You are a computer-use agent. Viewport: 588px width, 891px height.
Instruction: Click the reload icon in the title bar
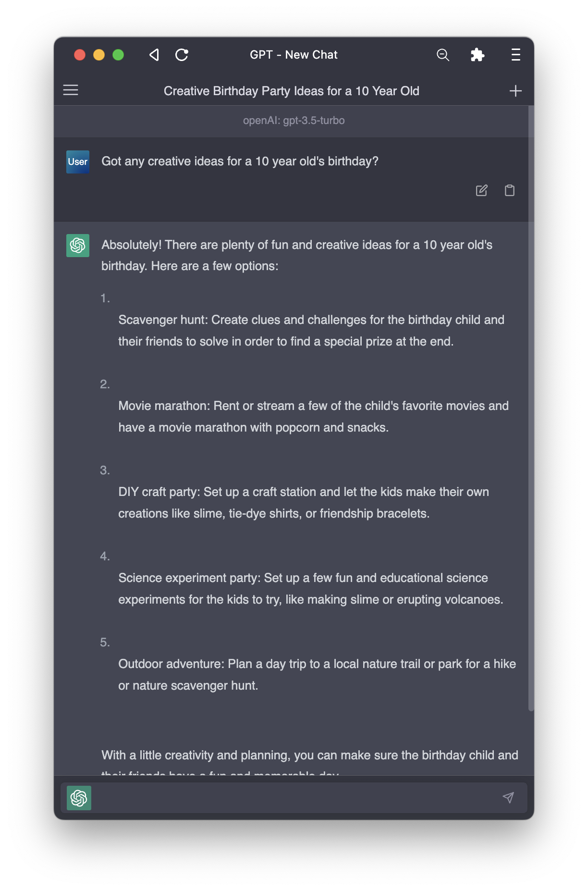coord(182,55)
